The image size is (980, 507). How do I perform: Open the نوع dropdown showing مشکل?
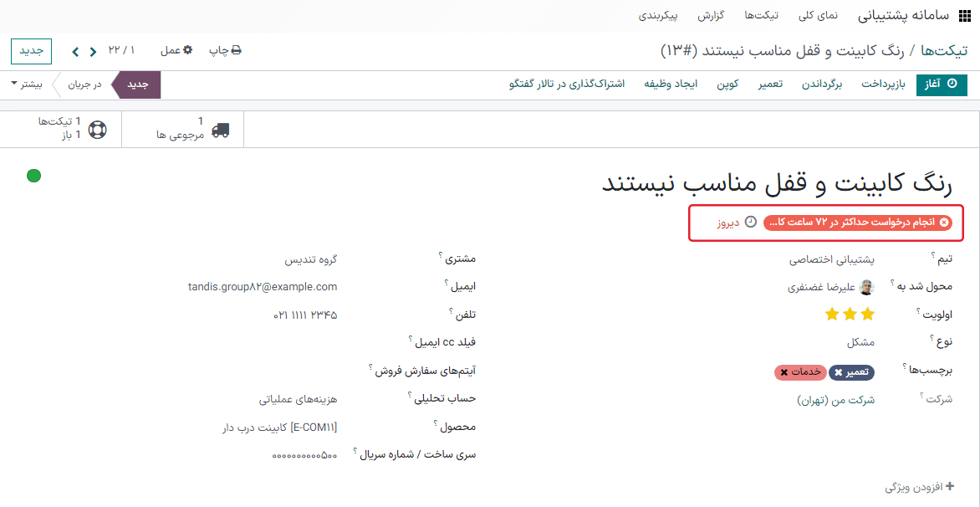863,342
